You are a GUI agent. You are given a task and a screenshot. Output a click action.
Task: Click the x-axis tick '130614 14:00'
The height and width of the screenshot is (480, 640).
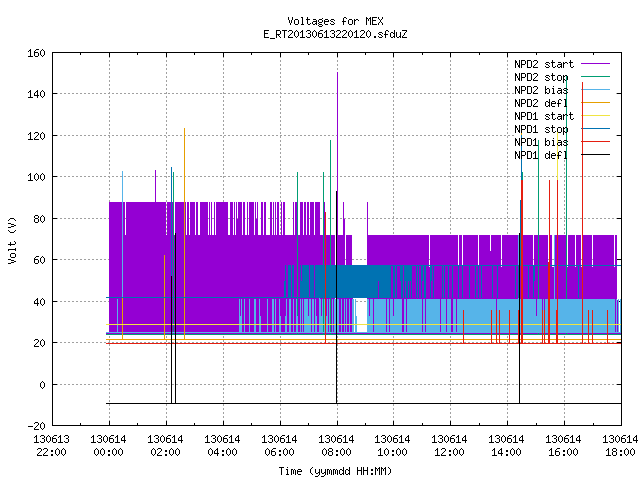click(x=507, y=446)
